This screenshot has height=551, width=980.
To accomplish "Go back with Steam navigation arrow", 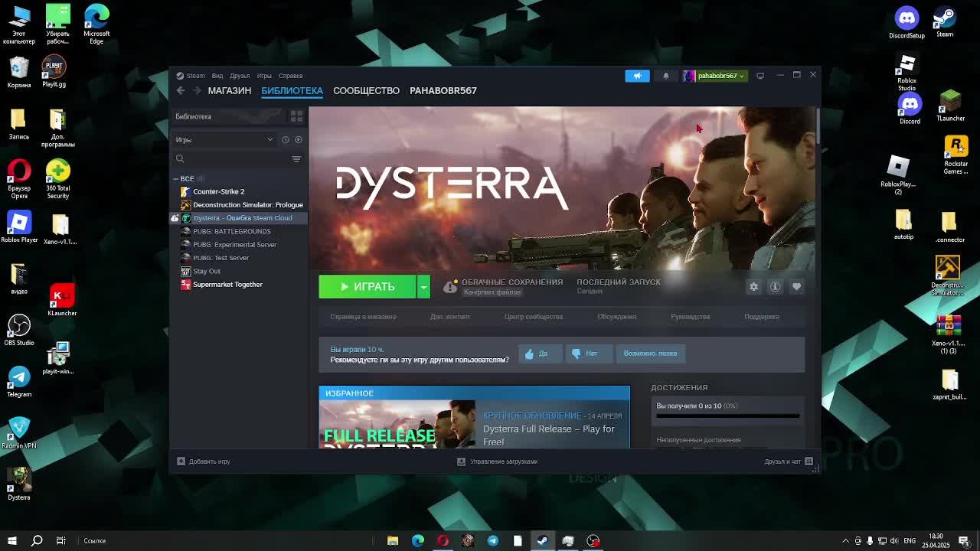I will pyautogui.click(x=181, y=90).
